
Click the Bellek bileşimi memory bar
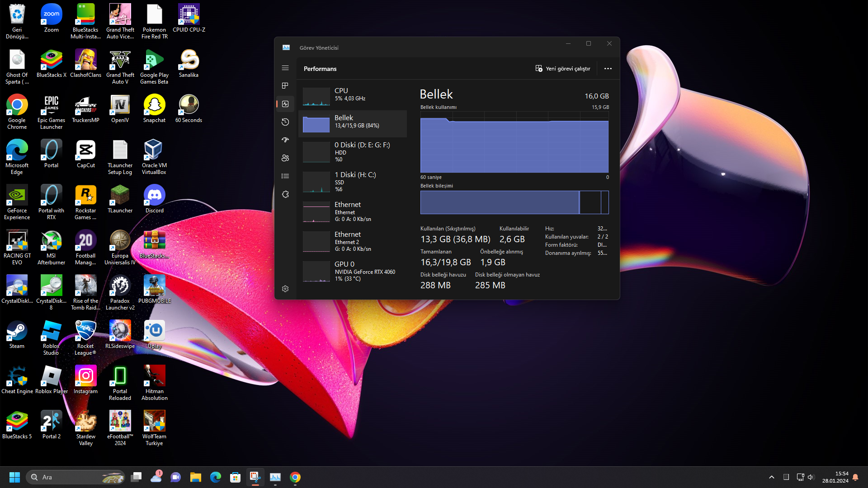click(514, 202)
